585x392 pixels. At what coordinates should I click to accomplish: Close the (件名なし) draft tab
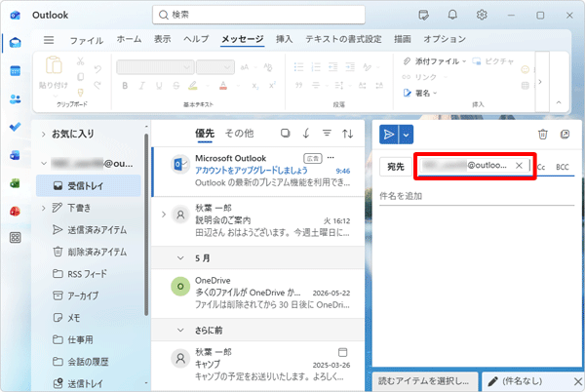click(x=578, y=381)
